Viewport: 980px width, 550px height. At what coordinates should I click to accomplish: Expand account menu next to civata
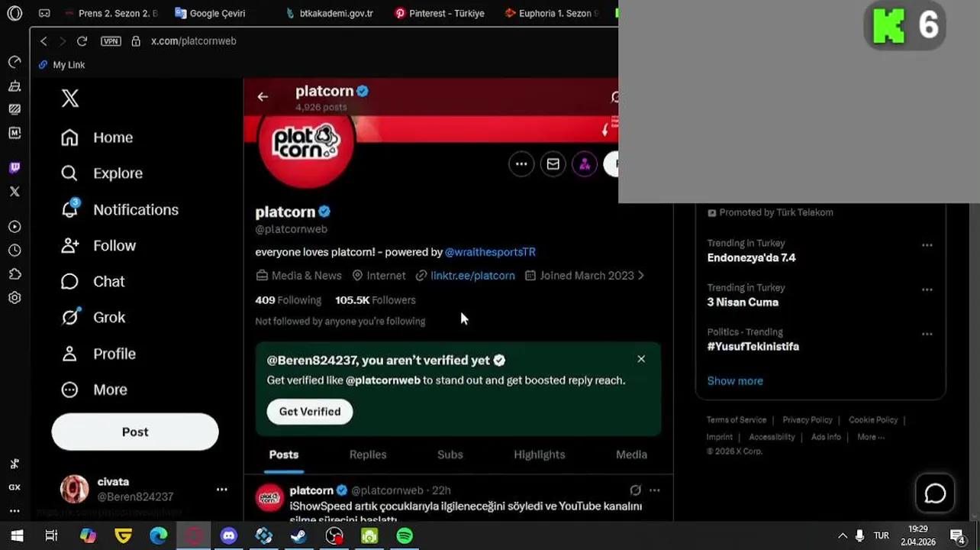pos(221,489)
